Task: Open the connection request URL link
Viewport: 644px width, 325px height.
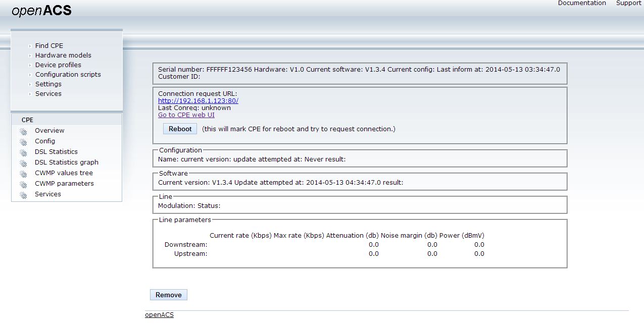Action: 198,100
